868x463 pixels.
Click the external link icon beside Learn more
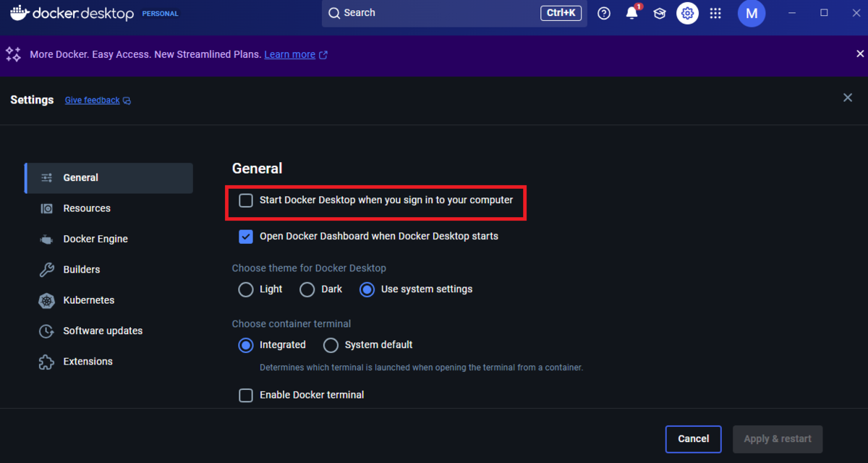click(323, 55)
